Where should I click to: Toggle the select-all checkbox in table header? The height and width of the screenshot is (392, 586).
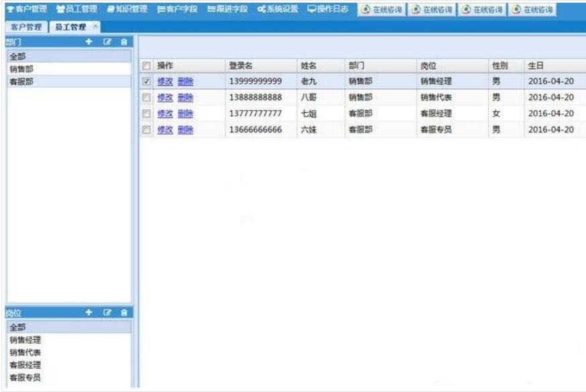pyautogui.click(x=146, y=66)
